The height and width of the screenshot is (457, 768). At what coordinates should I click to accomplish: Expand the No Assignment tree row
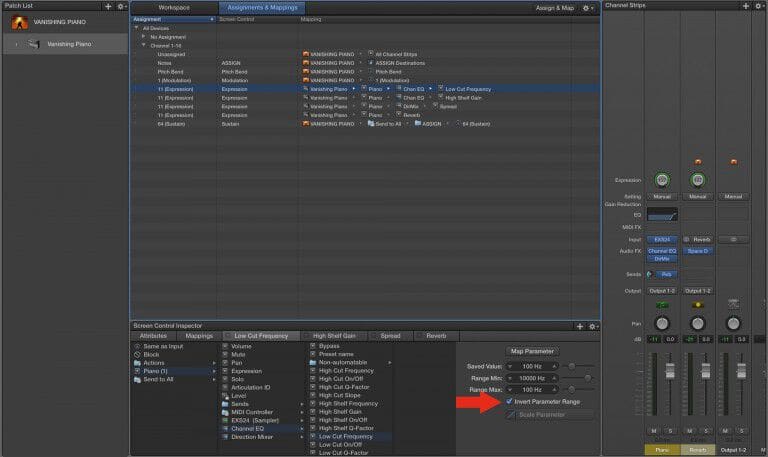144,37
